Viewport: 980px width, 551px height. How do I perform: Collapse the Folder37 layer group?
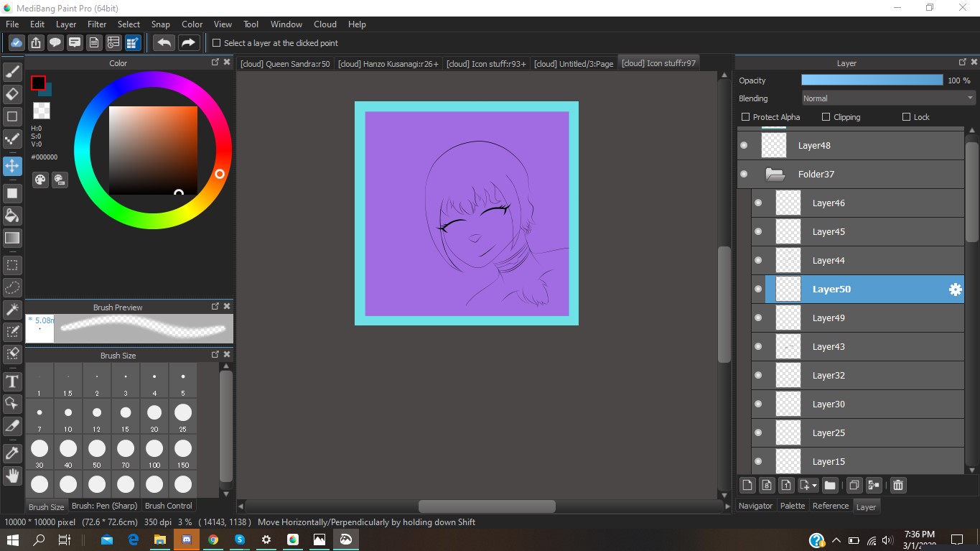[774, 174]
